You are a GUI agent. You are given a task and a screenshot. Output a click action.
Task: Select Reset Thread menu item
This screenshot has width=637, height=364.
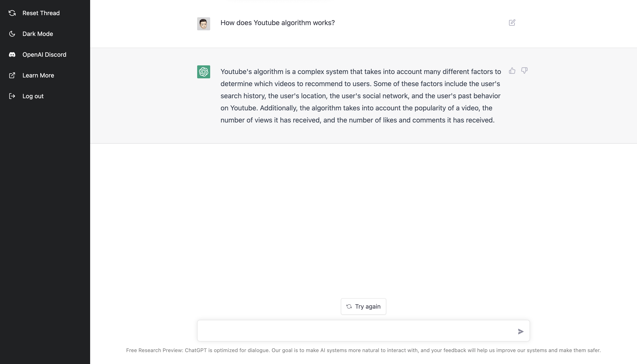tap(41, 13)
